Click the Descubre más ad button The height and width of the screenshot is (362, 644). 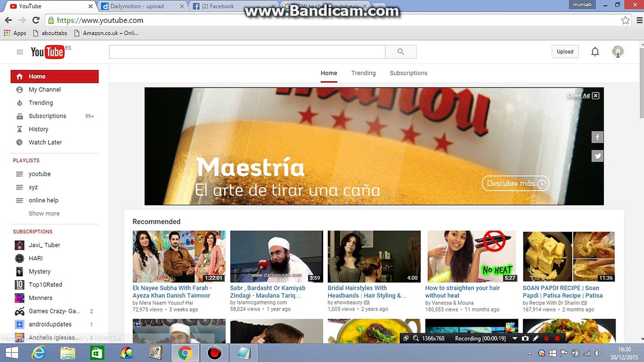[x=515, y=183]
